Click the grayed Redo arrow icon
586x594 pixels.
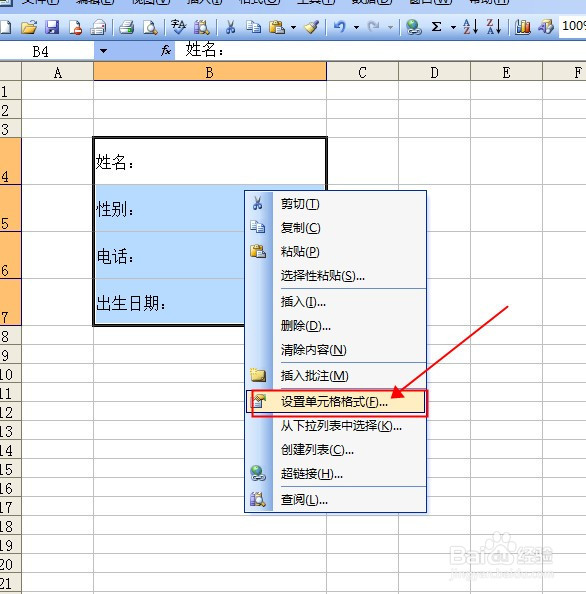373,27
